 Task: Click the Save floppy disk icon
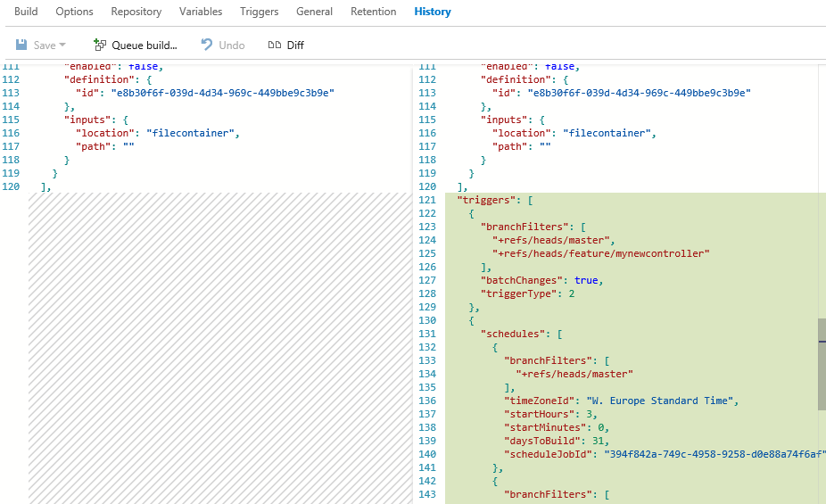coord(21,45)
